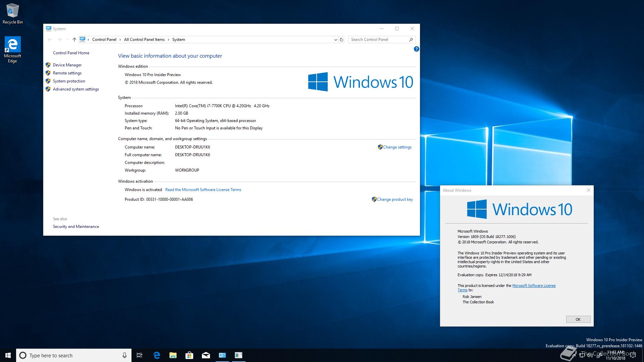Go up one level in Control Panel
This screenshot has height=362, width=644.
coord(74,40)
